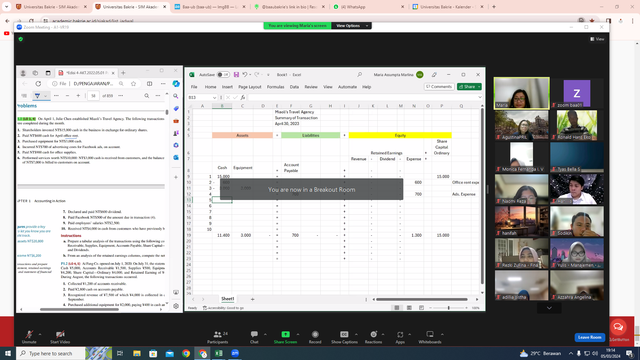Click the Edge sidebar shopping tag icon

pos(176,109)
